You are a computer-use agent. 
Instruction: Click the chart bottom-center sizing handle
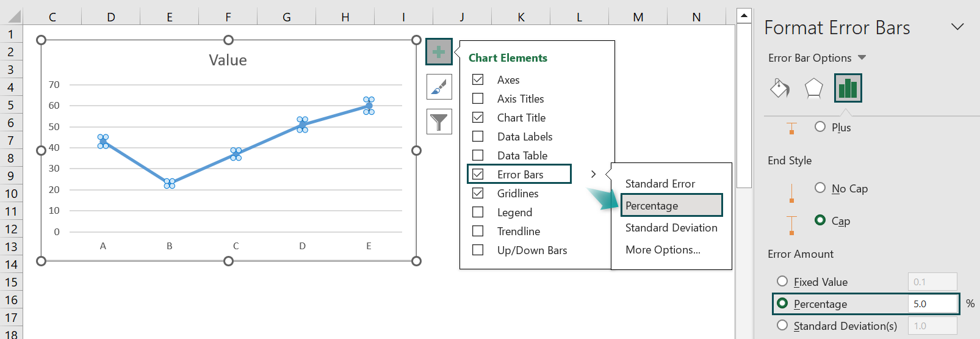(228, 261)
